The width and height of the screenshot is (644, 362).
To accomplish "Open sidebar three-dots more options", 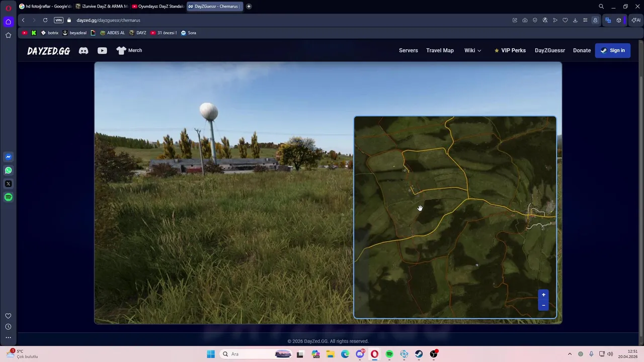I will [x=8, y=338].
